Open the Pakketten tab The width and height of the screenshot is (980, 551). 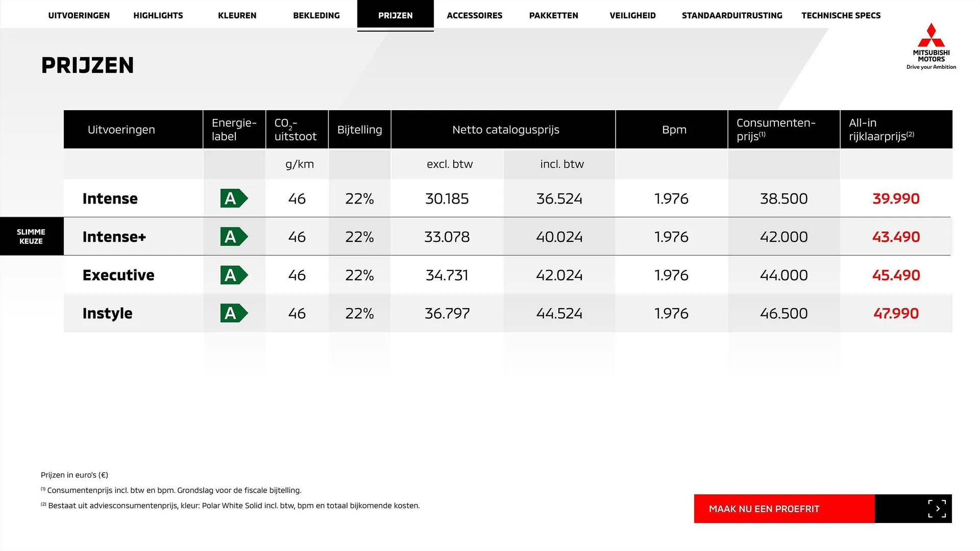pos(554,15)
